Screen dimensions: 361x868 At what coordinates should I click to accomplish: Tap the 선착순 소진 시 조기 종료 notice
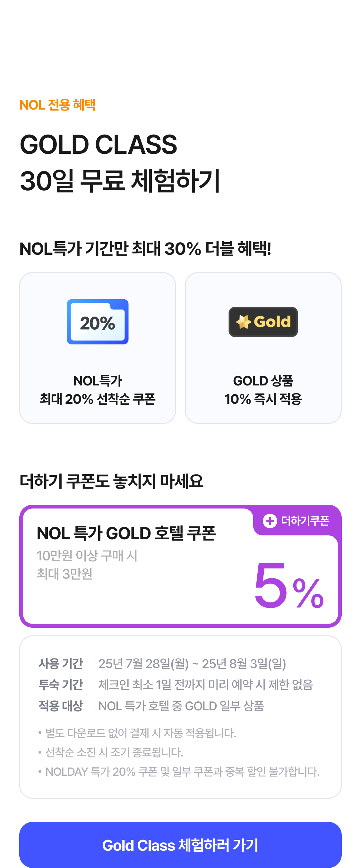(111, 752)
